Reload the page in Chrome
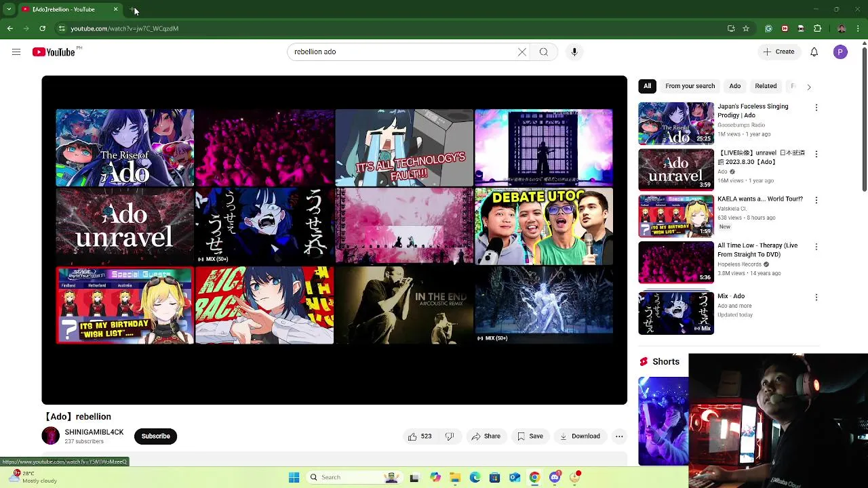This screenshot has height=488, width=868. [42, 28]
